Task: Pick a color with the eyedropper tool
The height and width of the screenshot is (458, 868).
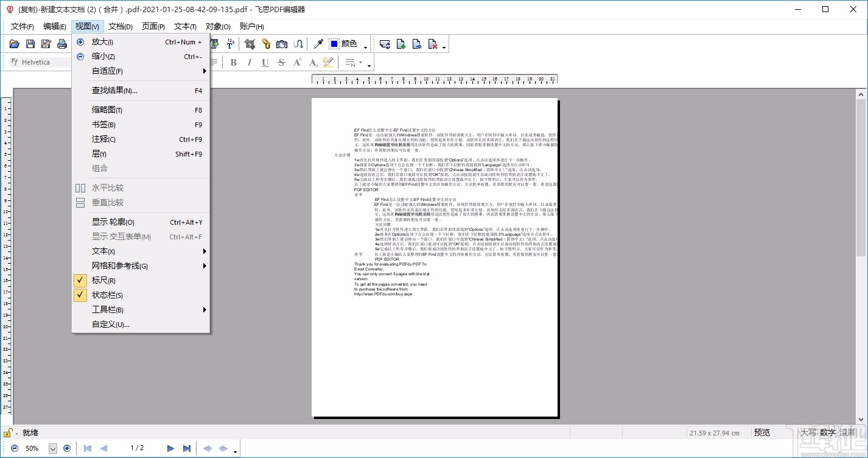Action: click(x=318, y=44)
